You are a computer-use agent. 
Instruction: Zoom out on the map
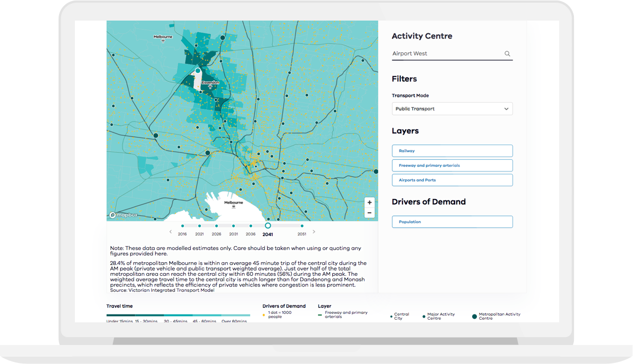pyautogui.click(x=370, y=213)
